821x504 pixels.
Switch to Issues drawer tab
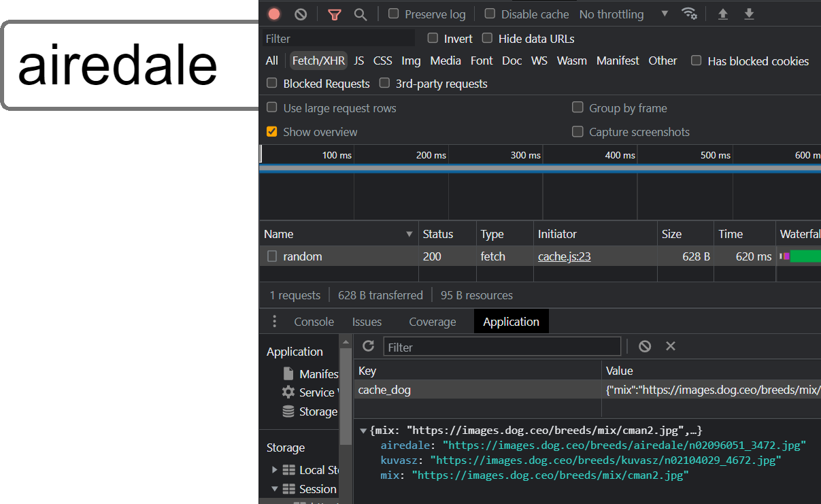coord(367,322)
